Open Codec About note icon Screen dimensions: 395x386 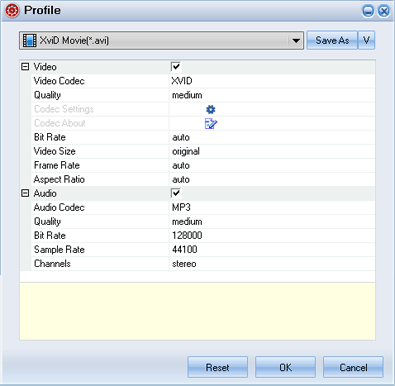[x=211, y=124]
